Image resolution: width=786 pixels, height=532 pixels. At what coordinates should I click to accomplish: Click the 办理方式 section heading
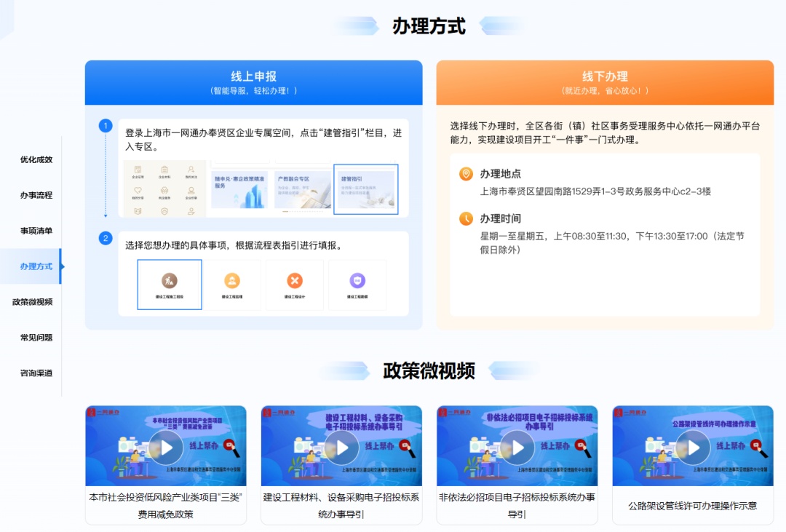[429, 26]
